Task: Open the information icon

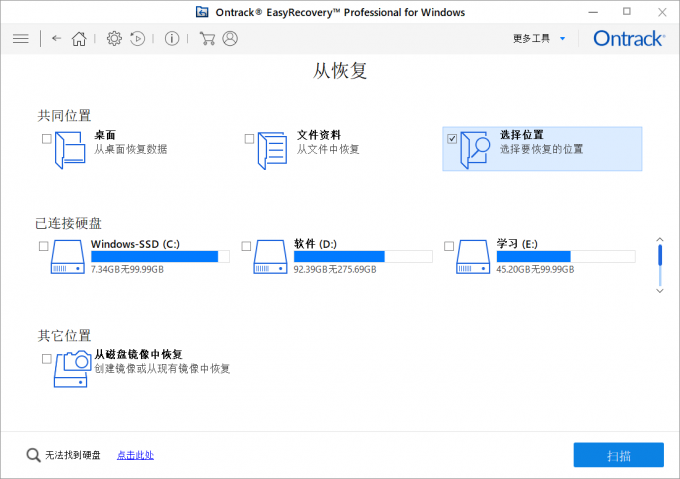Action: [172, 39]
